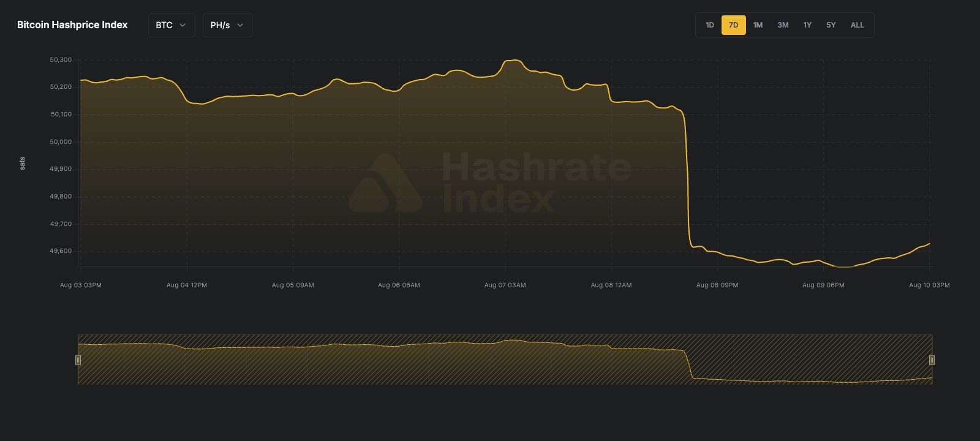Click the 49,600 y-axis label
980x441 pixels.
(61, 251)
